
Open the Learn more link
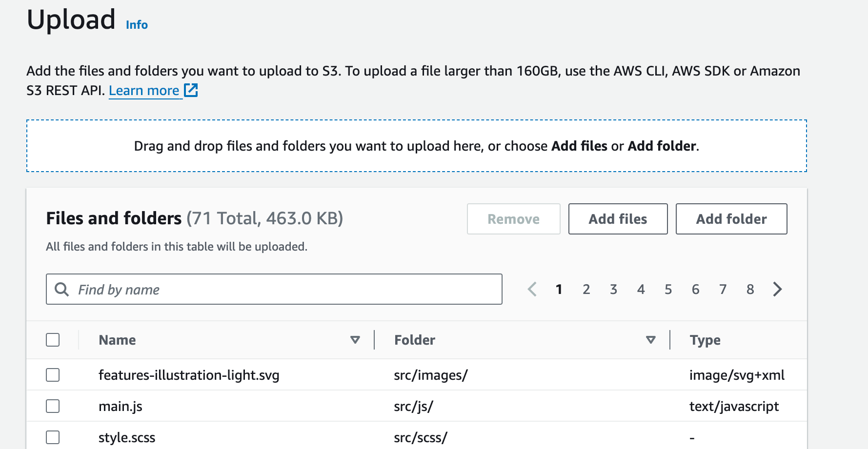click(x=144, y=91)
